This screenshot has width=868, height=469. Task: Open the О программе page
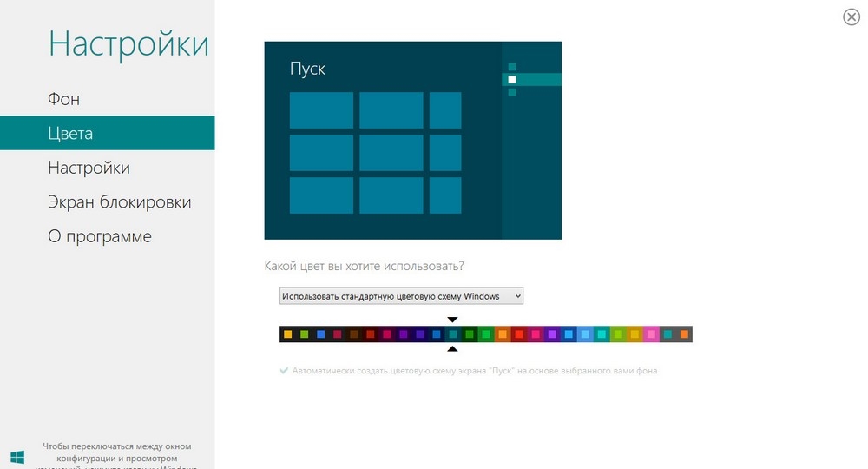pos(100,236)
